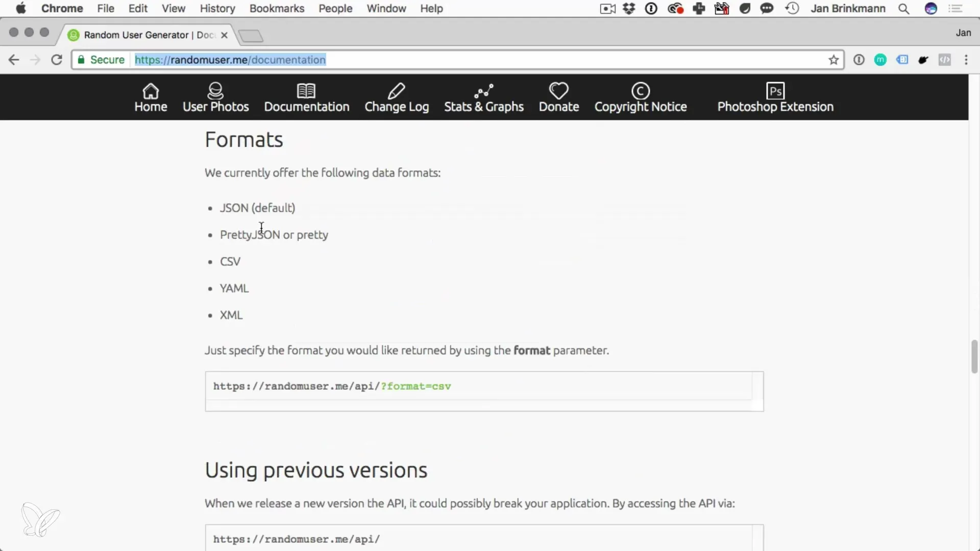Click the CSV list item
Screen dimensions: 980x551
tap(230, 261)
